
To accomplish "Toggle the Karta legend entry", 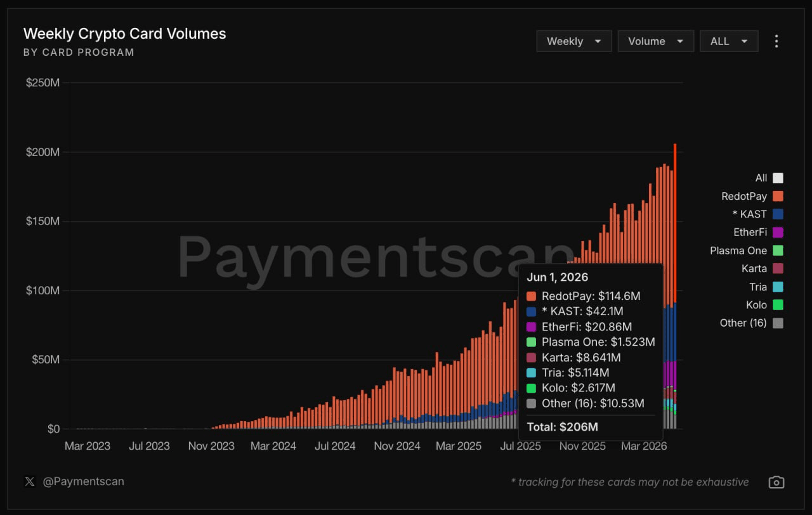I will (x=763, y=268).
